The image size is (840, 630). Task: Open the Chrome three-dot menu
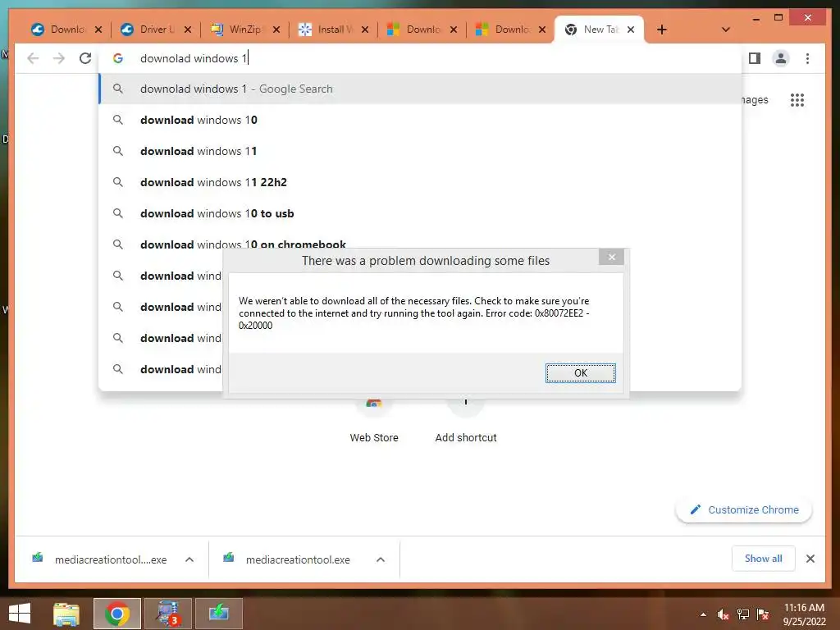[x=807, y=58]
